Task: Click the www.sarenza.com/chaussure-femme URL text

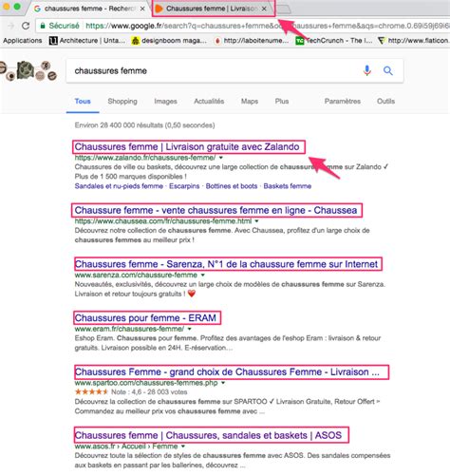Action: click(x=136, y=275)
